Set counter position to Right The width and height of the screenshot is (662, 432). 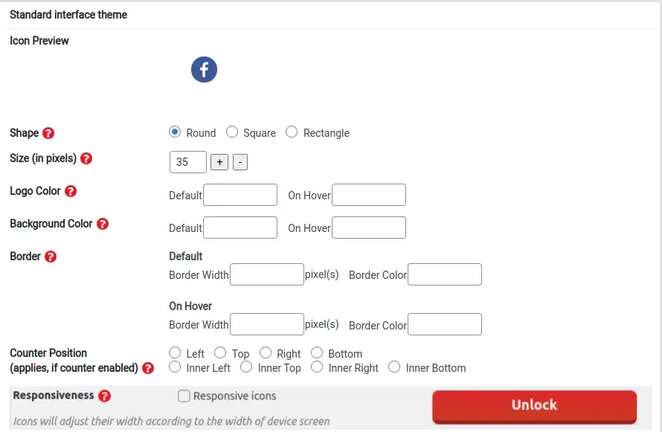266,352
